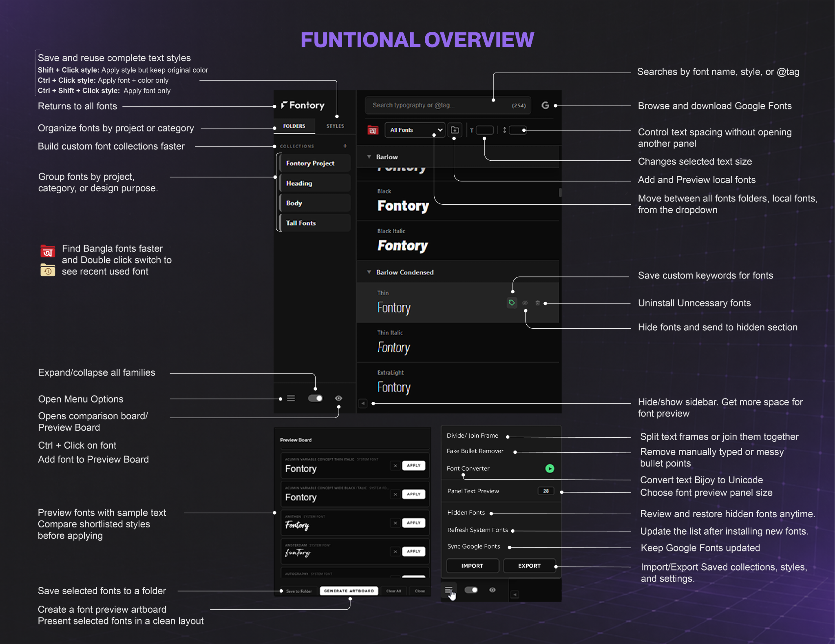Remove the Amithen font with its X button
This screenshot has height=644, width=835.
[395, 523]
